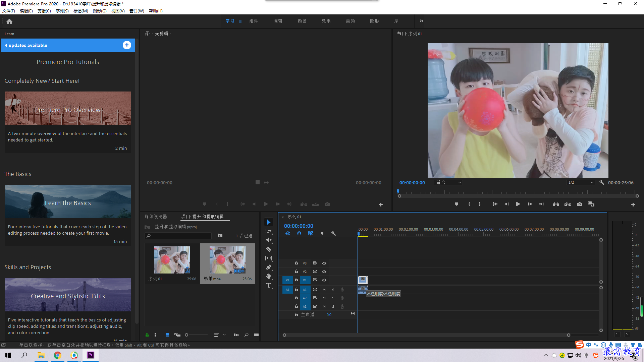
Task: Switch project panel to list view
Action: coord(157,335)
